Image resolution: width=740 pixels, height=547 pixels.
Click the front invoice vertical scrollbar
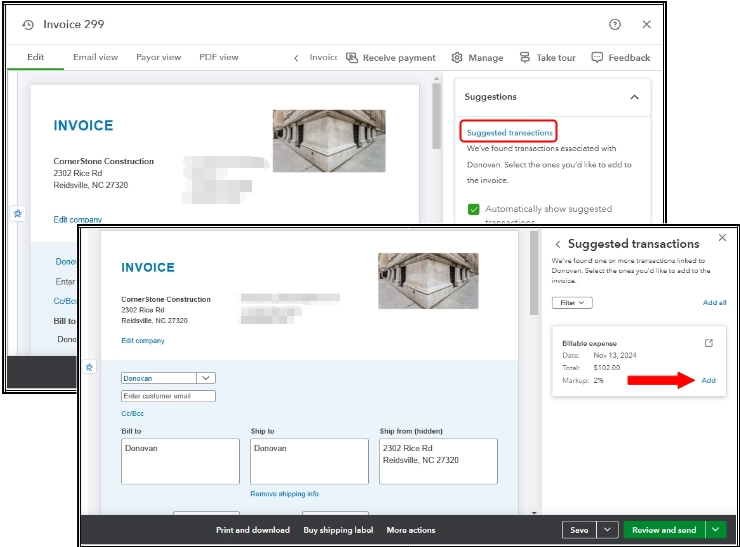[x=534, y=274]
